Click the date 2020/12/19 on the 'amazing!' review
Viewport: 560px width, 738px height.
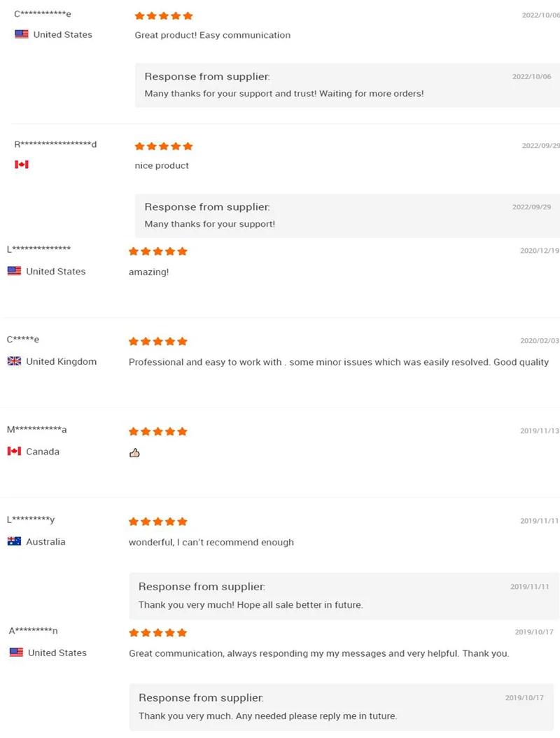pyautogui.click(x=539, y=251)
